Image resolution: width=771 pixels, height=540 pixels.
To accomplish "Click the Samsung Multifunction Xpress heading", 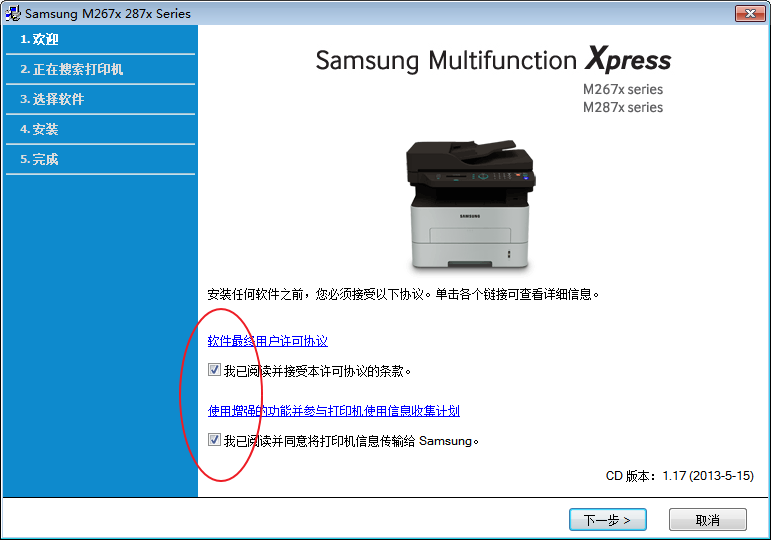I will (x=493, y=60).
